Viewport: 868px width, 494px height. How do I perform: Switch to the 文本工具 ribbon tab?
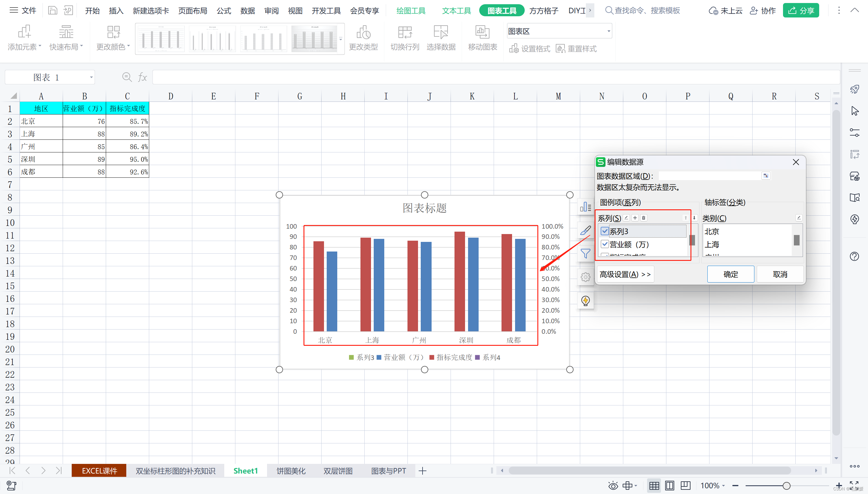coord(456,11)
